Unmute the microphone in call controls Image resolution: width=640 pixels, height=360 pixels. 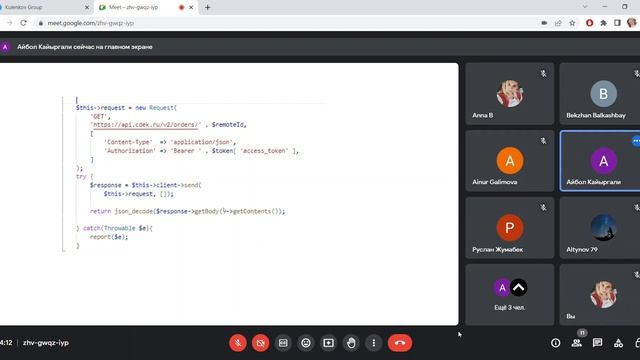click(238, 343)
